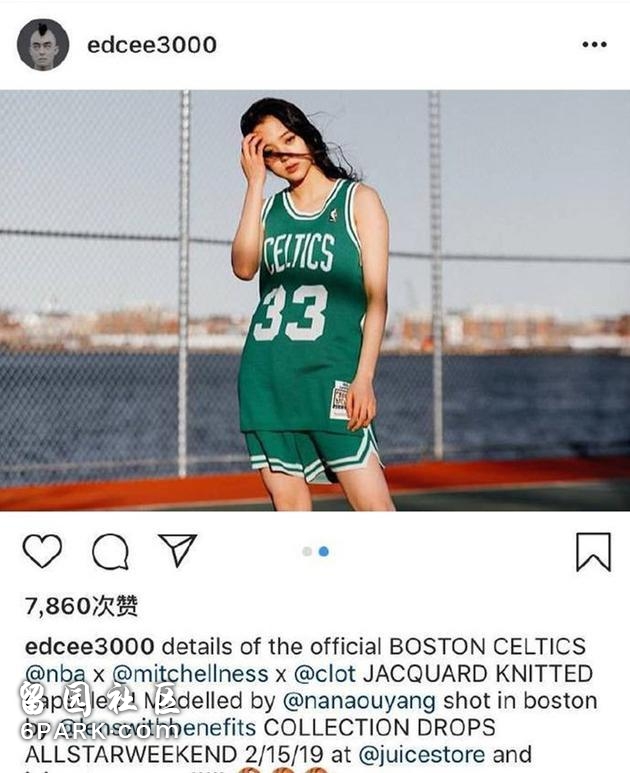The height and width of the screenshot is (773, 630).
Task: Tap the Celtics jersey photo
Action: point(315,300)
